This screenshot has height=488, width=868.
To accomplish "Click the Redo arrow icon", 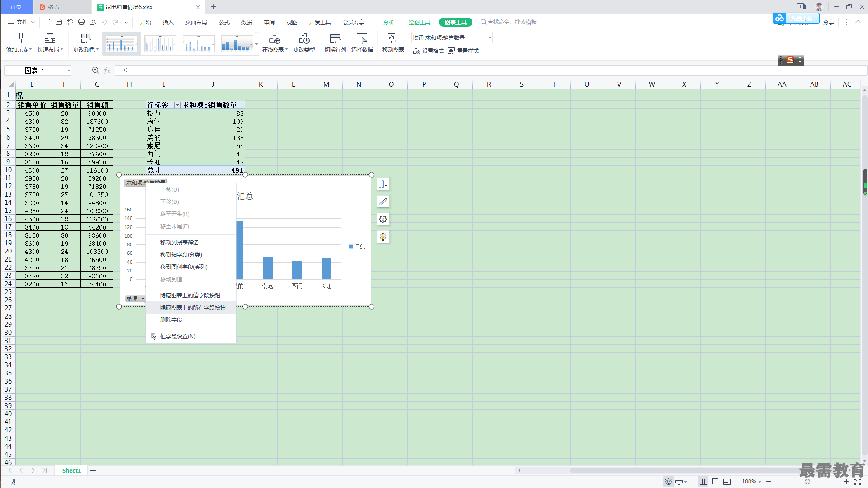I will (x=115, y=22).
